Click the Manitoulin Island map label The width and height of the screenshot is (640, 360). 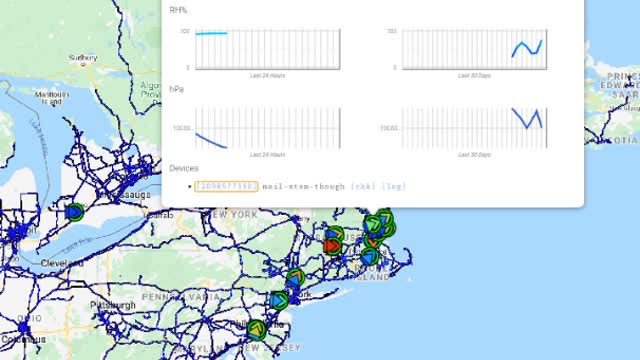(x=52, y=98)
